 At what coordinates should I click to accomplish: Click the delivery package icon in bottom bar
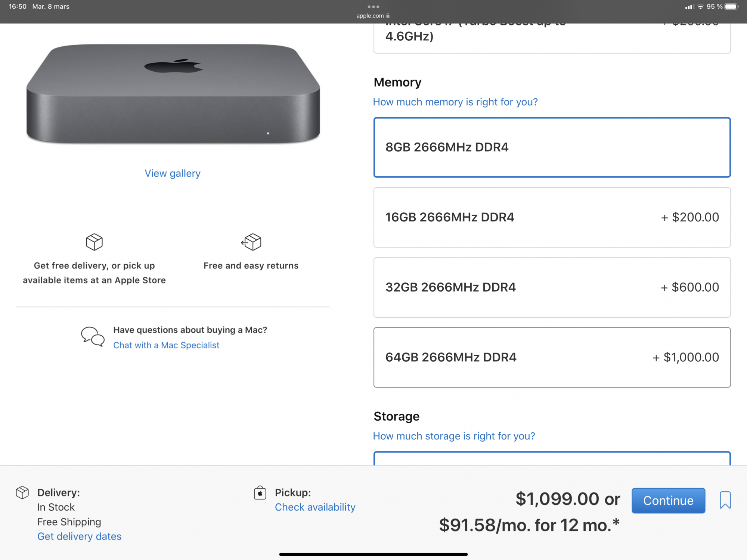22,492
